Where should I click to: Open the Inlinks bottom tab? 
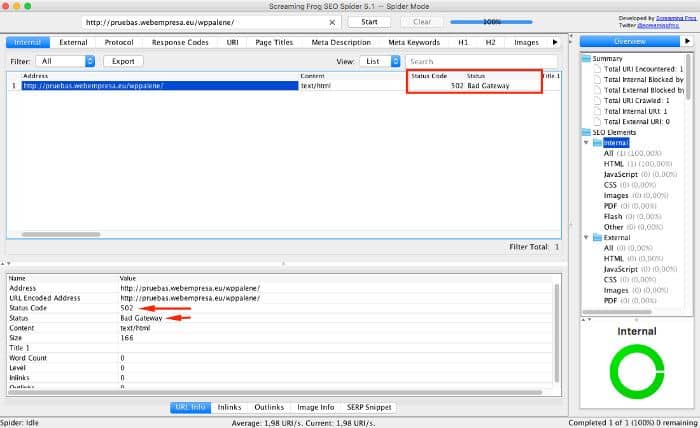[229, 407]
